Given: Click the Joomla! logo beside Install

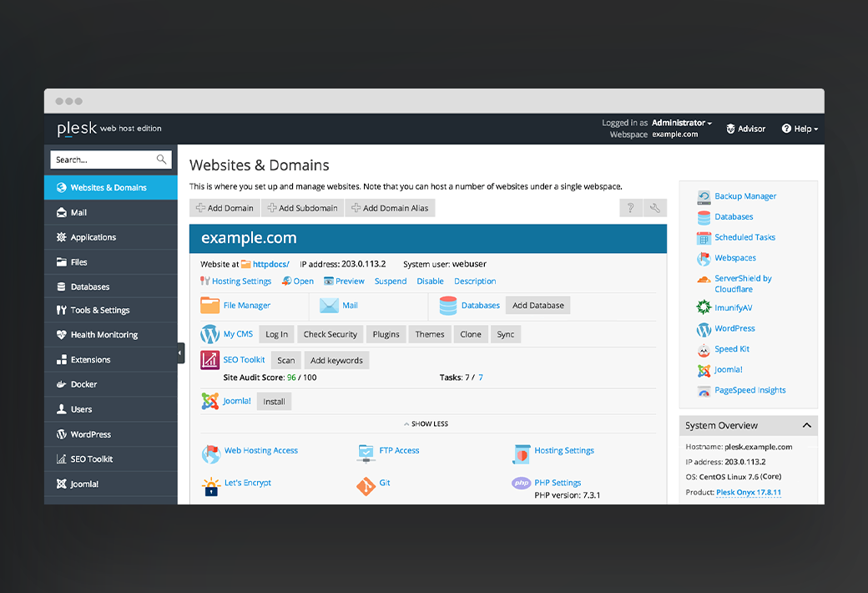Looking at the screenshot, I should coord(209,401).
